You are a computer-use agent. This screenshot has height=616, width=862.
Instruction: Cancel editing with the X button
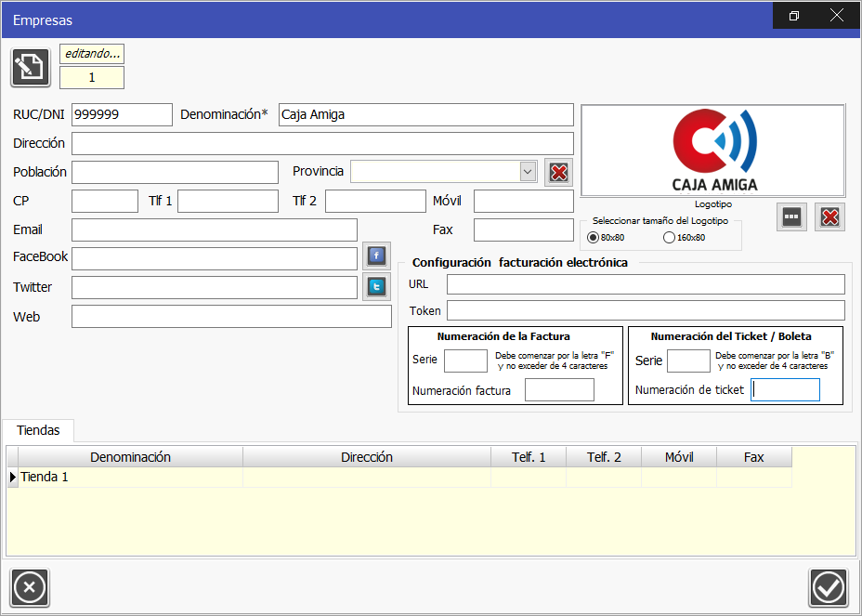pyautogui.click(x=30, y=587)
